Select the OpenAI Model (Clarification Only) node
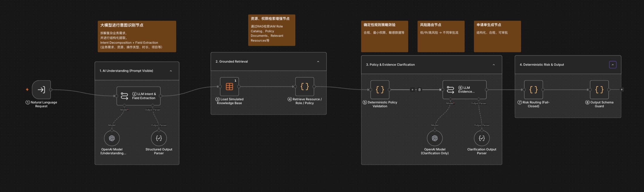This screenshot has width=644, height=192. pyautogui.click(x=435, y=138)
